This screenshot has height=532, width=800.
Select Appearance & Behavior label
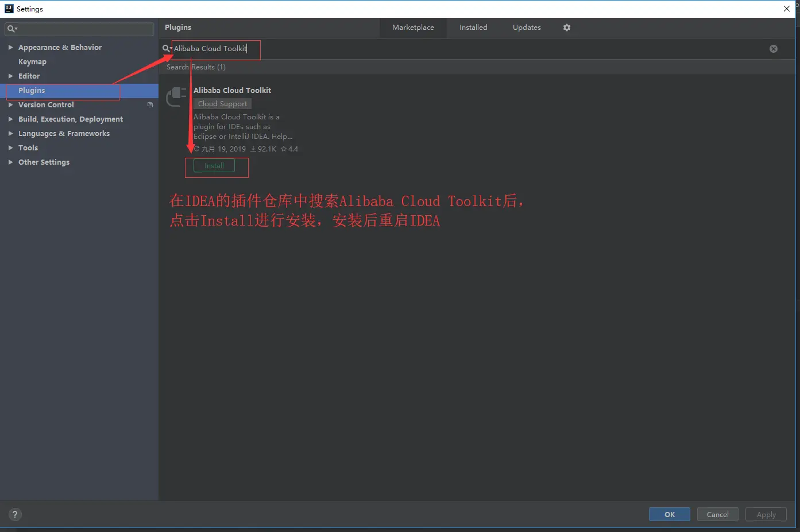[60, 48]
